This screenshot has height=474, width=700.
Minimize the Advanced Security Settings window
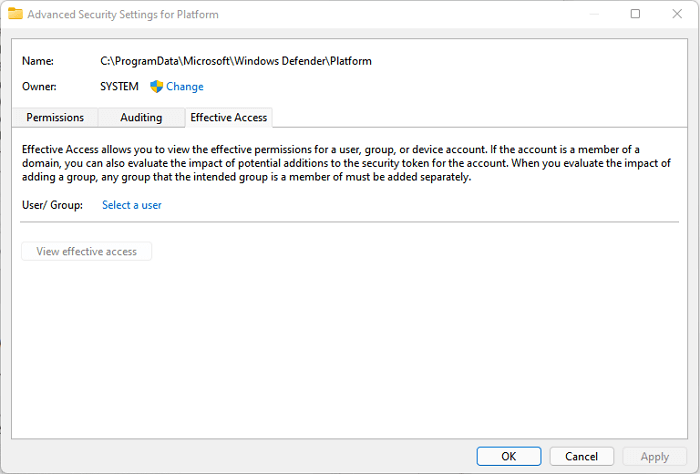(x=590, y=15)
